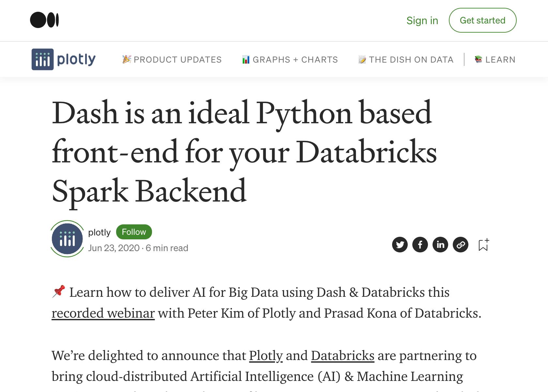Open the Product Updates section

172,60
